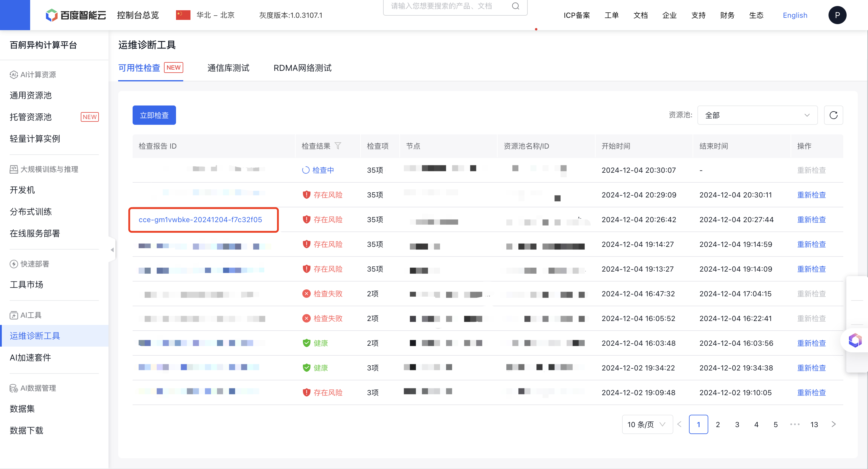Open AI加速套件 in sidebar
The height and width of the screenshot is (469, 868).
pos(30,357)
